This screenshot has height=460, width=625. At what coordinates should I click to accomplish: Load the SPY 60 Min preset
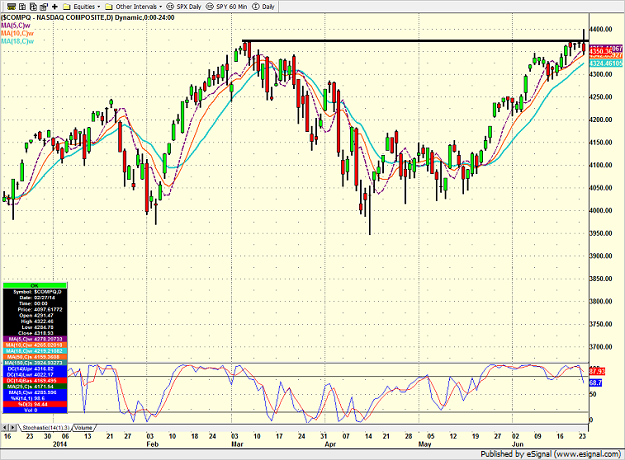[x=226, y=7]
